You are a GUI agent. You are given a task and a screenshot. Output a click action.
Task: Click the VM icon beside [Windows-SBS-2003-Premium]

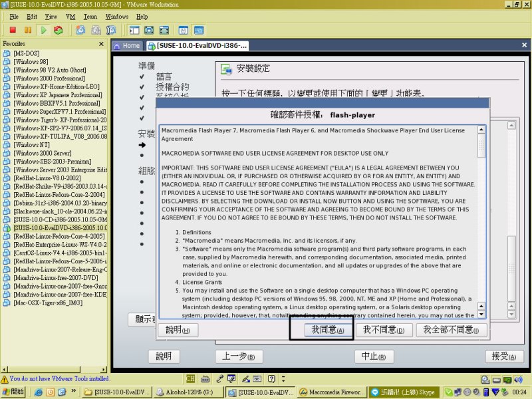point(7,162)
